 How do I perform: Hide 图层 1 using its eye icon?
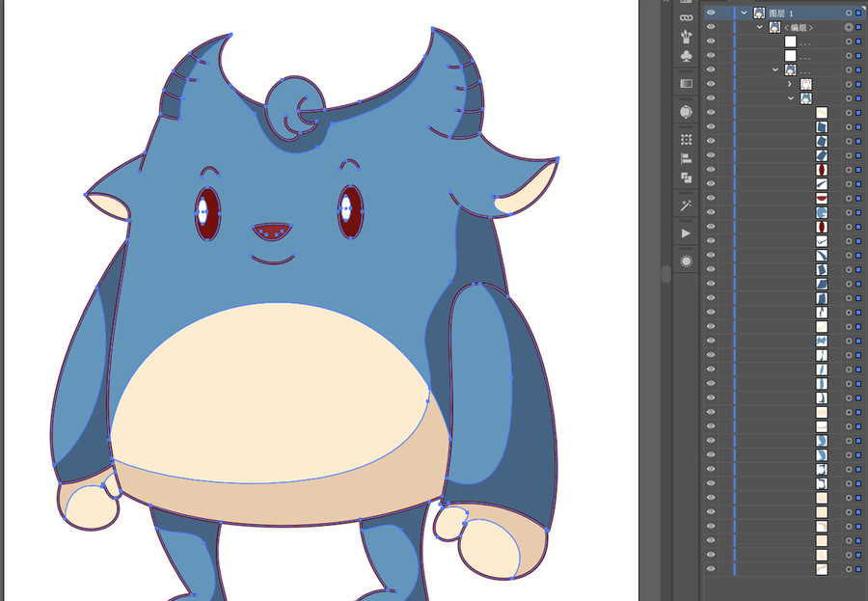pos(711,13)
